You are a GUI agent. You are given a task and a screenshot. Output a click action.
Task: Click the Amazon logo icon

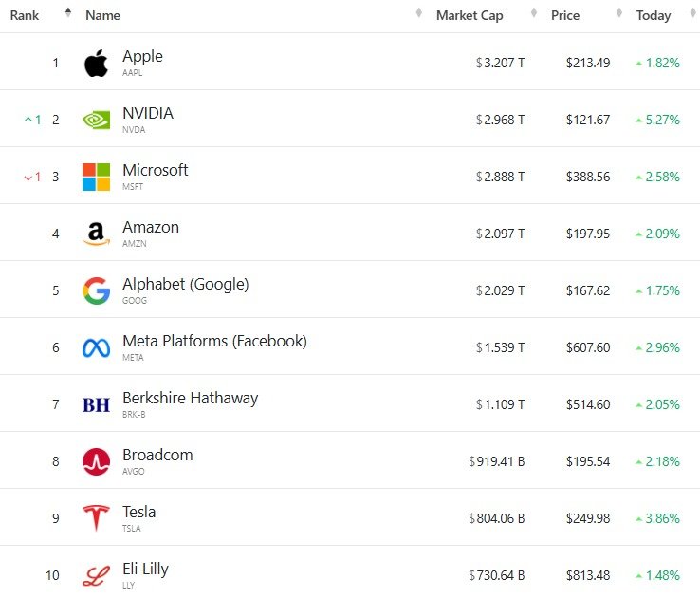[96, 234]
